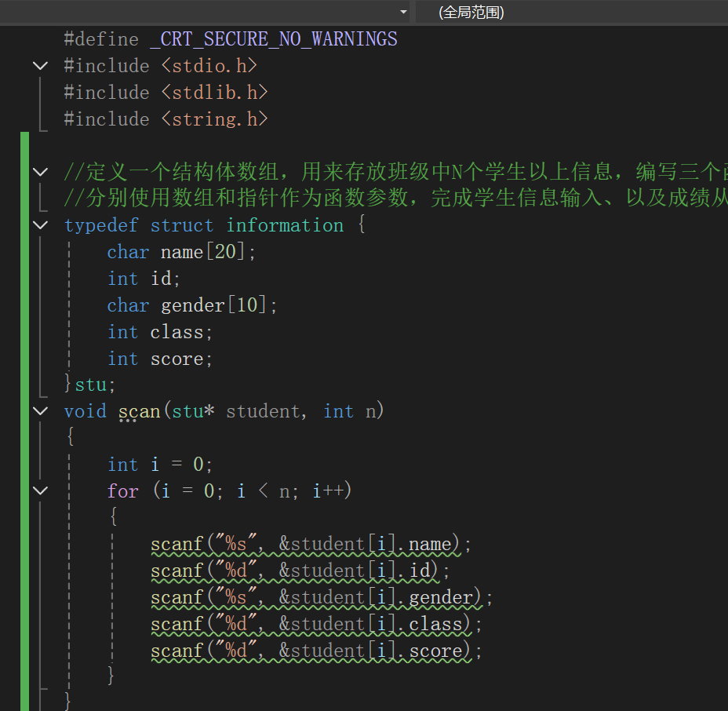Screen dimensions: 728x711
Task: Click the 'int i = 0;' declaration
Action: coord(160,465)
